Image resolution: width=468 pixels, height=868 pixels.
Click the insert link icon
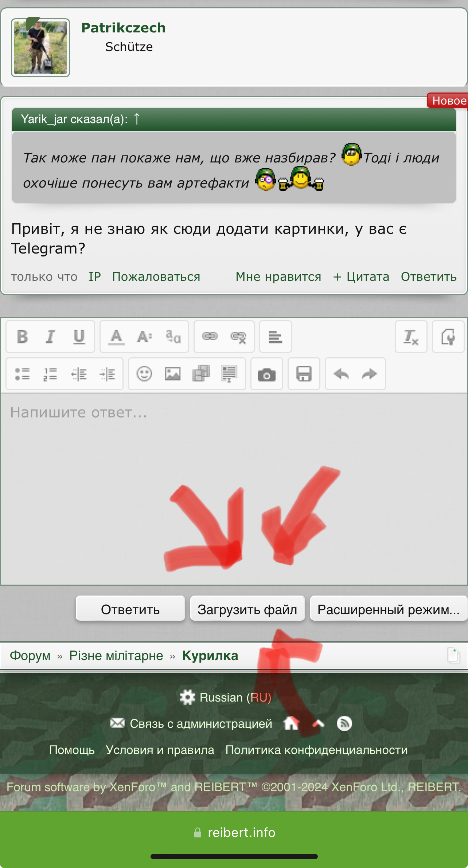pos(210,337)
